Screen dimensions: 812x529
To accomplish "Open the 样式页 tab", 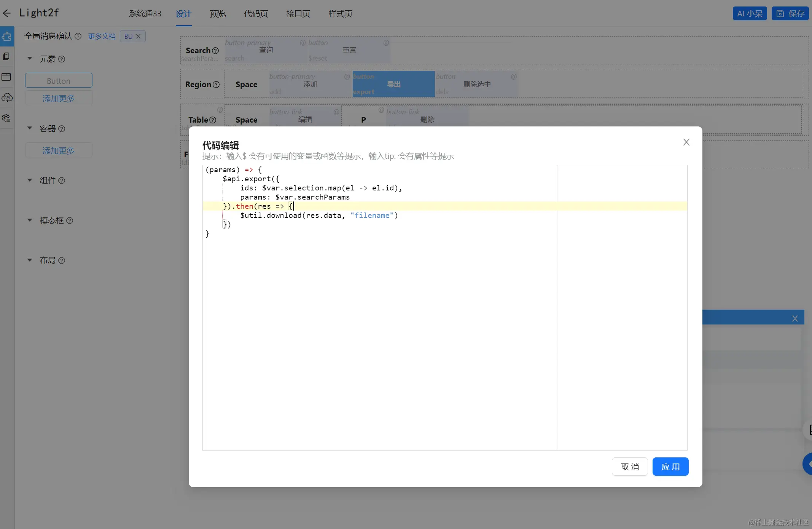I will [340, 14].
